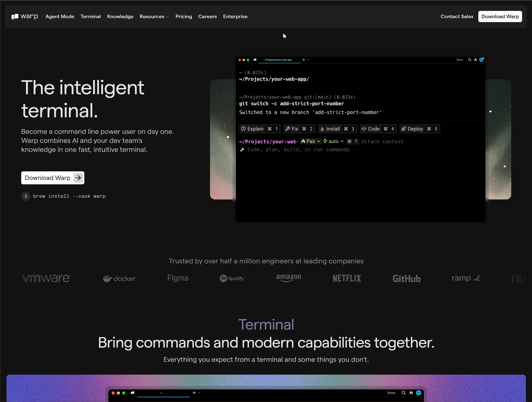Click the Warp AI icon in hero terminal header
Screen dimensions: 532x402
pos(475,60)
